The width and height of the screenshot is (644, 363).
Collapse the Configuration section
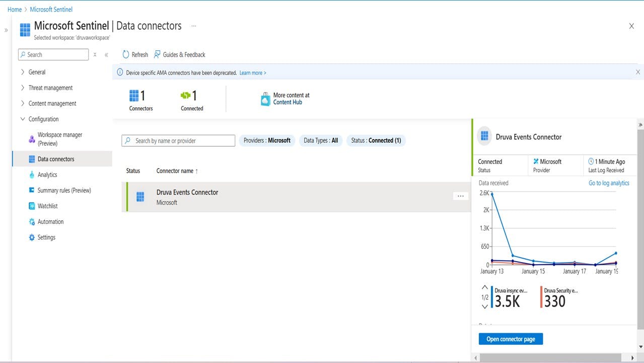[23, 119]
